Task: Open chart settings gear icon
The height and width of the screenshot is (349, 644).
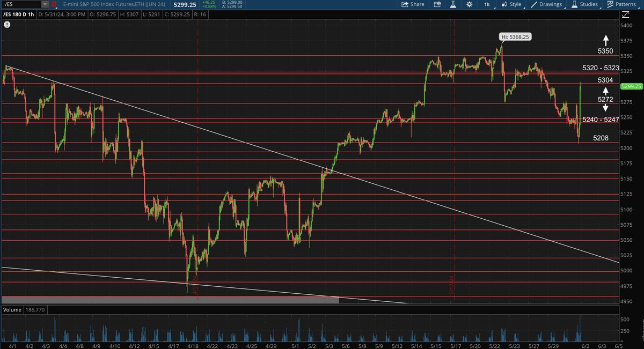Action: coord(470,4)
